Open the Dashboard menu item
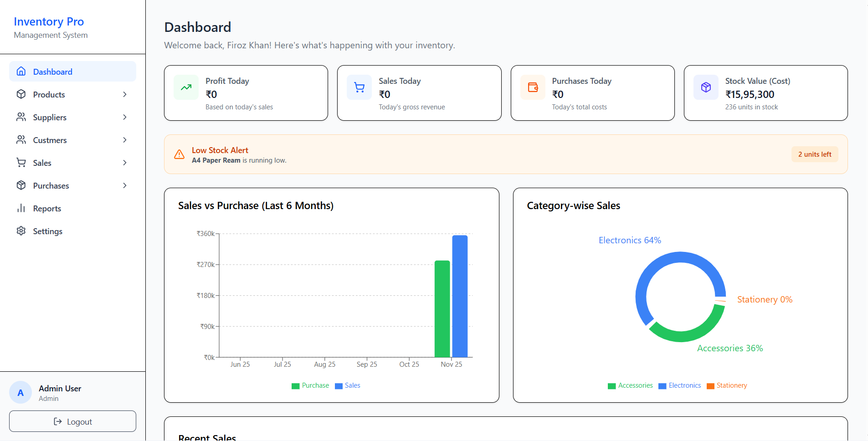This screenshot has width=868, height=441. (53, 72)
